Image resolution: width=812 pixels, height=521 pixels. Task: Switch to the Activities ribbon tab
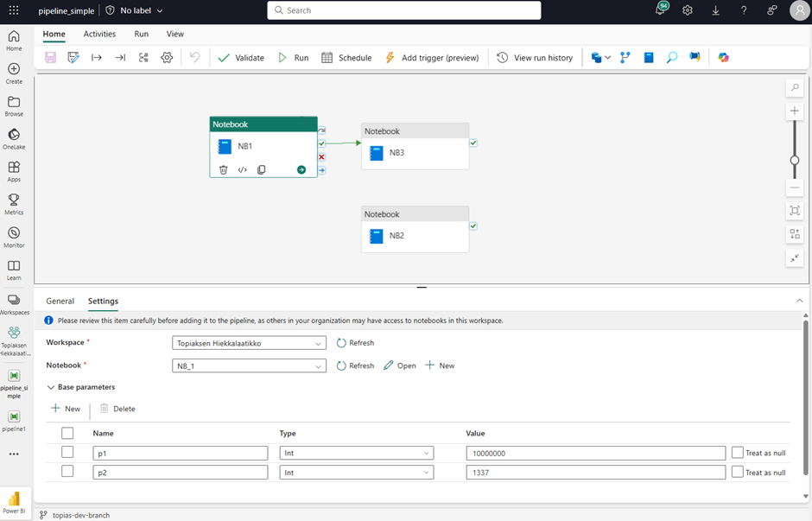point(99,34)
